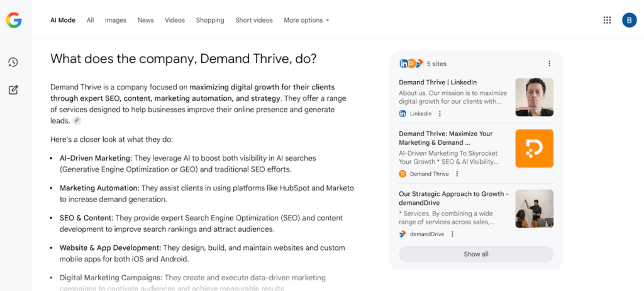The height and width of the screenshot is (291, 644).
Task: Select the AI Mode tab
Action: pyautogui.click(x=63, y=20)
